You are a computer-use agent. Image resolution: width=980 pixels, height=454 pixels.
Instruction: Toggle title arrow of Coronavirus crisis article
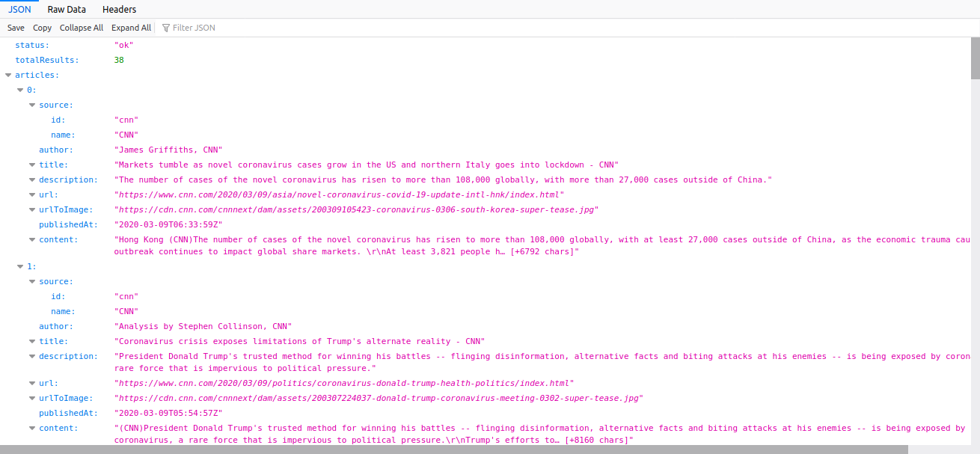coord(32,341)
